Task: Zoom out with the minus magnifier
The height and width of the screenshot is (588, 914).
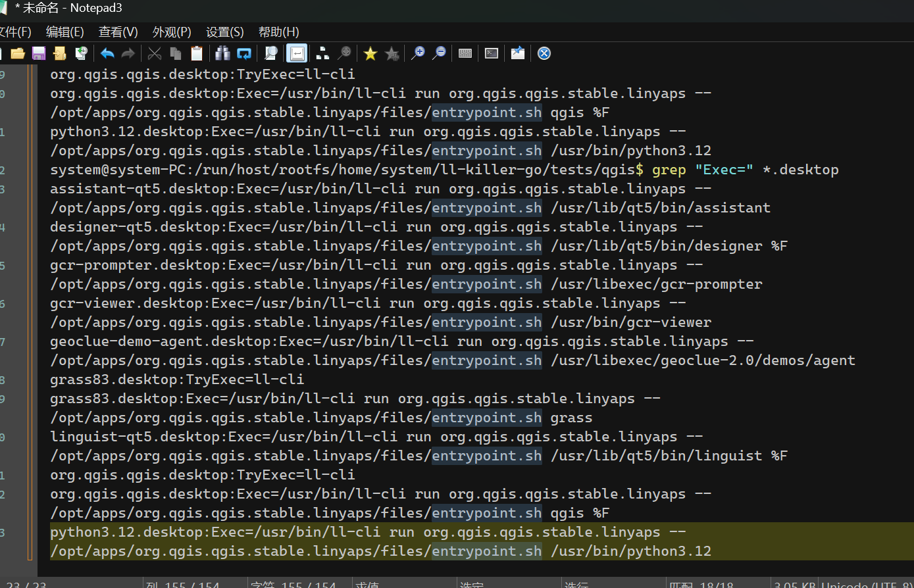Action: coord(439,53)
